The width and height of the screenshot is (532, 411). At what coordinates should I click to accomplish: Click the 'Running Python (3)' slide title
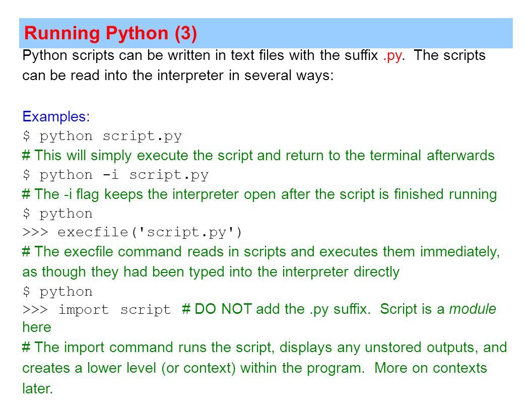pos(110,34)
